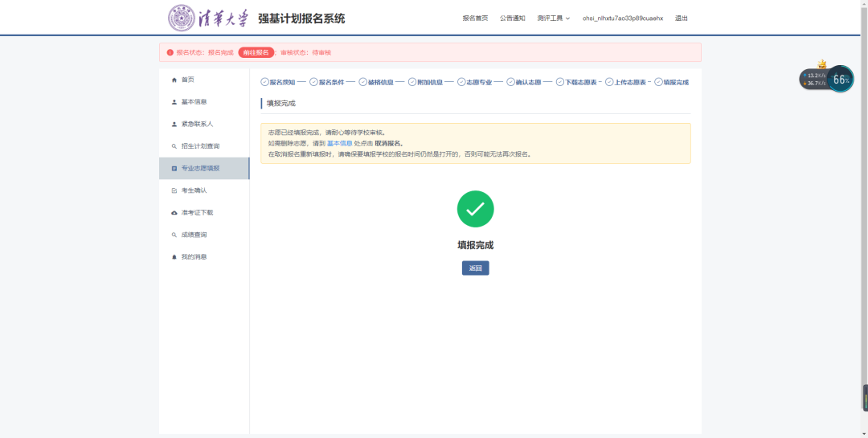Click the check circle icon of step 志愿专业

point(461,82)
